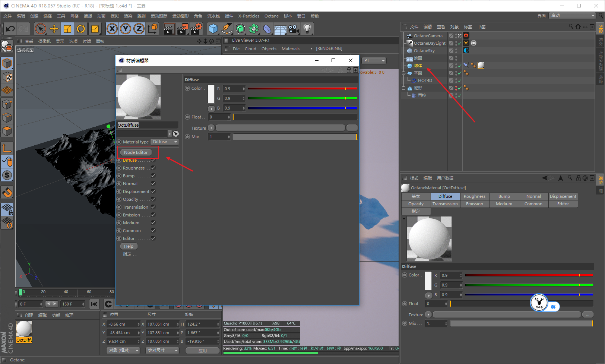
Task: Open Render Settings with the gear clapperboard
Action: pyautogui.click(x=196, y=29)
